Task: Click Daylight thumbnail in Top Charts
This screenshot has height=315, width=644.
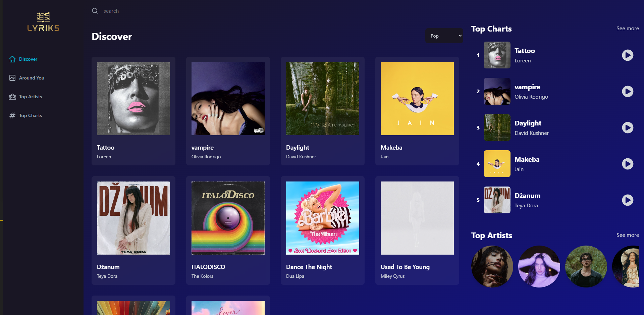Action: tap(497, 127)
